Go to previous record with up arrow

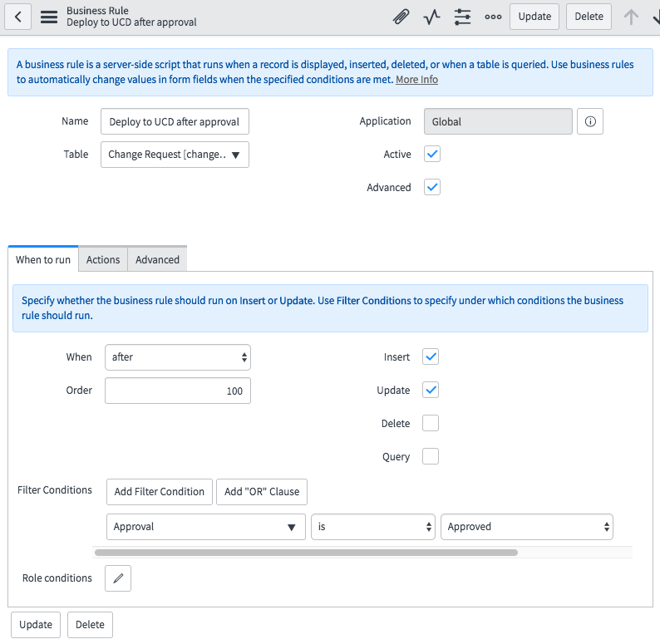pos(631,17)
